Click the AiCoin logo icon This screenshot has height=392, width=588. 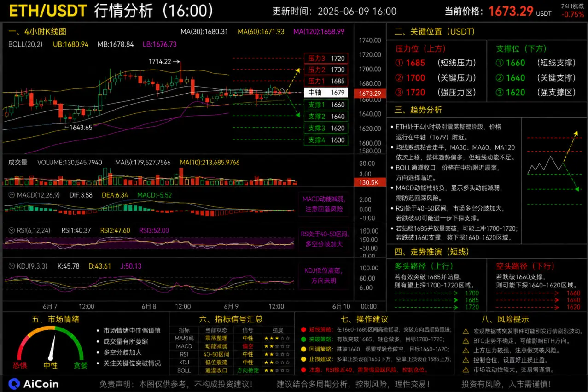coord(15,384)
